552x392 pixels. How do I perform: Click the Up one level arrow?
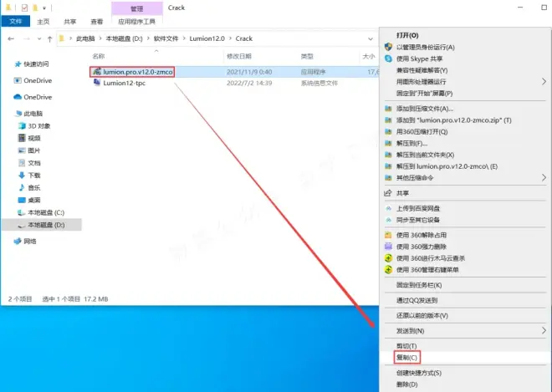pyautogui.click(x=49, y=38)
